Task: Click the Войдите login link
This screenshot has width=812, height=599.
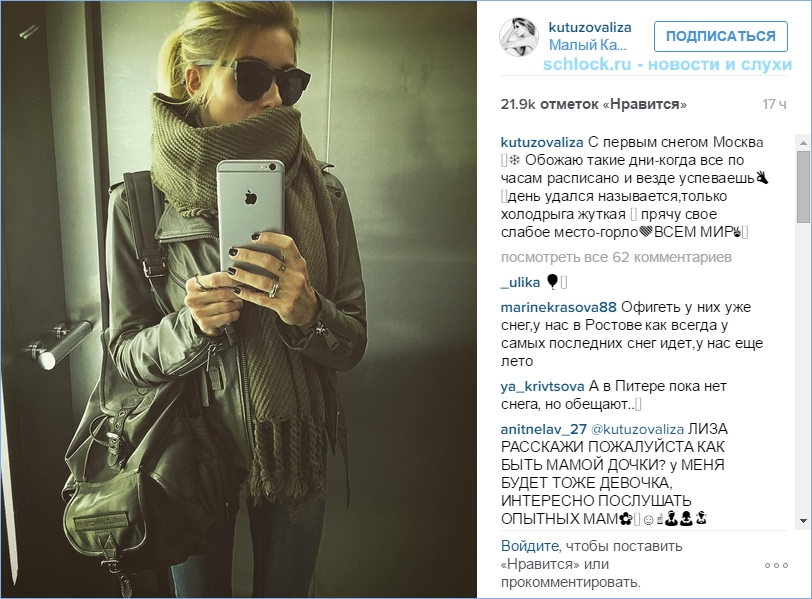Action: [530, 546]
